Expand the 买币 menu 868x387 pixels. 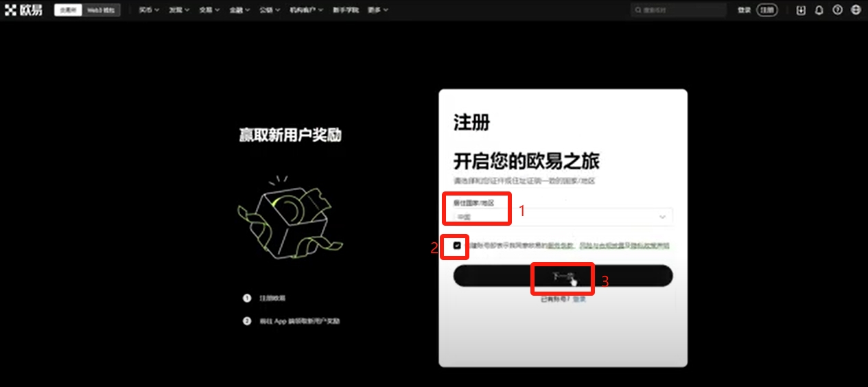pyautogui.click(x=149, y=10)
